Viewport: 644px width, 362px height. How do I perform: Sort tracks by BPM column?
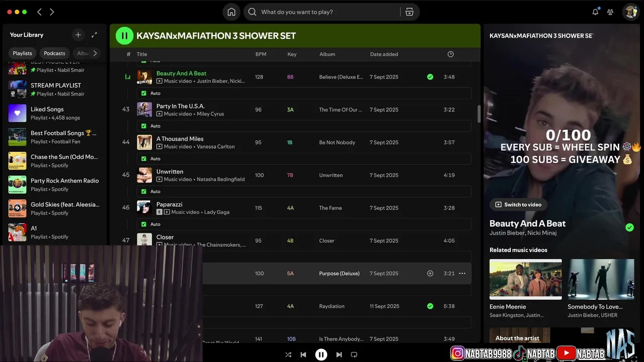261,54
